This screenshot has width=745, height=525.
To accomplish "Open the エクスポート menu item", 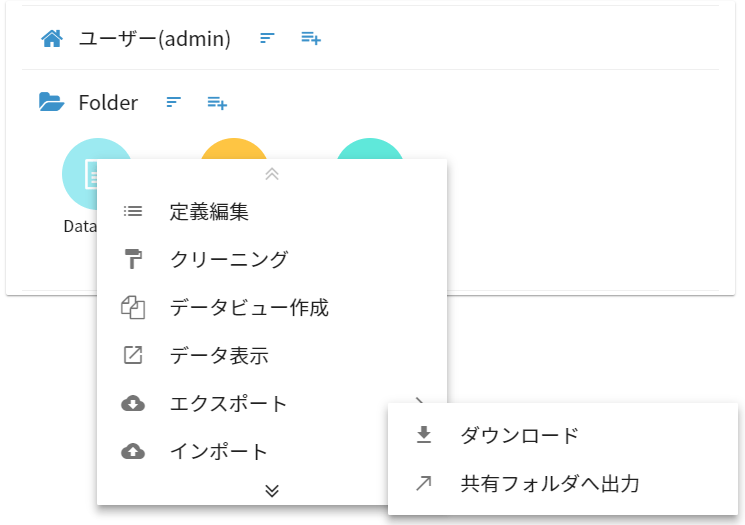I will click(x=229, y=404).
